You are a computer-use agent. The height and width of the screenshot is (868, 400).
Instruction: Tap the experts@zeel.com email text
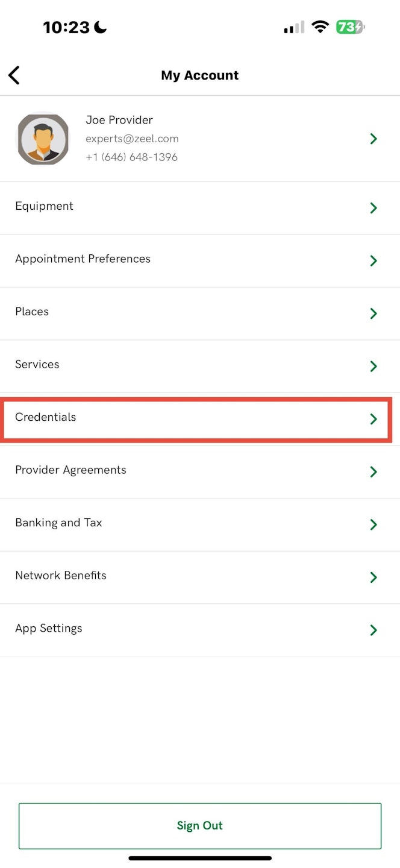click(132, 139)
